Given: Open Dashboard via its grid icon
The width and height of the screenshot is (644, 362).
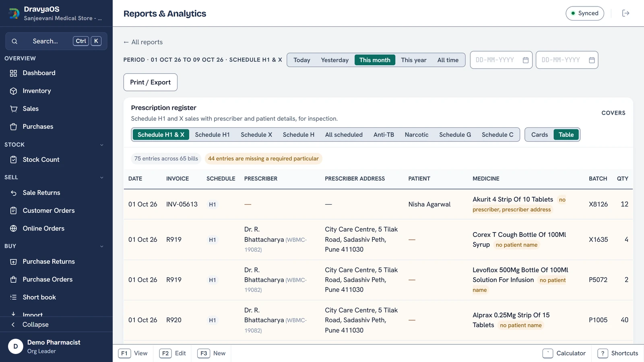Looking at the screenshot, I should (x=13, y=73).
